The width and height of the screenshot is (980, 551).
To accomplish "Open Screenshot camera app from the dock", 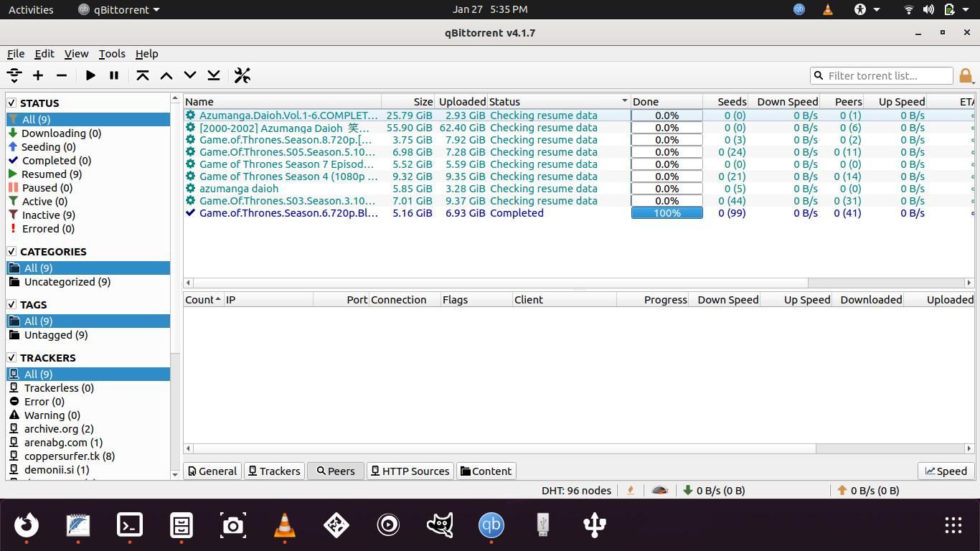I will click(x=233, y=525).
